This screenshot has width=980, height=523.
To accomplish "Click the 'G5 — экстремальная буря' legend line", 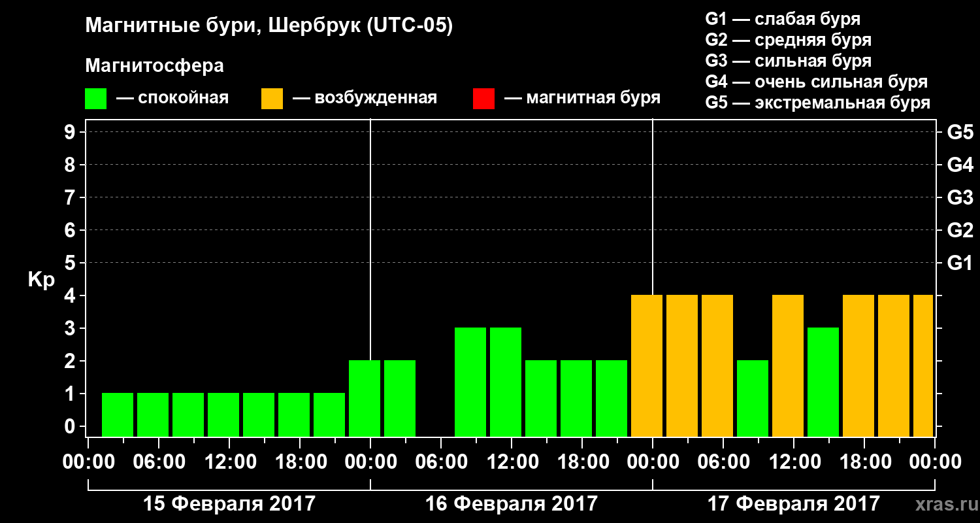I will [817, 103].
